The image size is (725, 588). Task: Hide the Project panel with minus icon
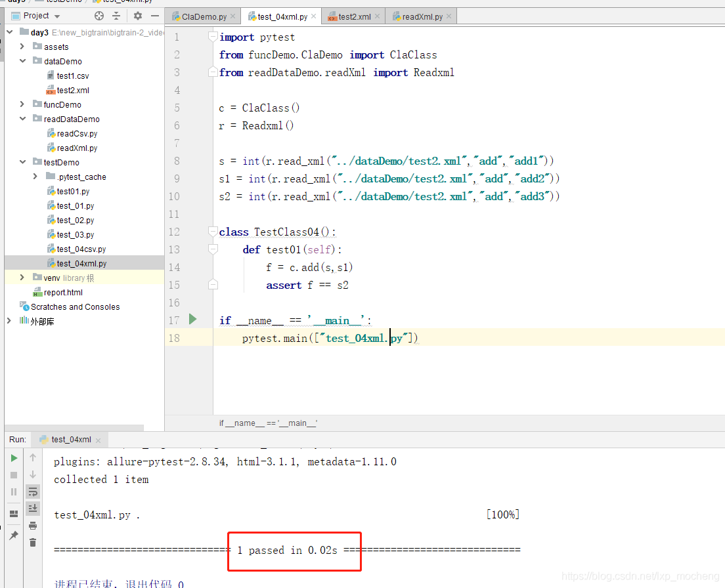click(x=155, y=16)
